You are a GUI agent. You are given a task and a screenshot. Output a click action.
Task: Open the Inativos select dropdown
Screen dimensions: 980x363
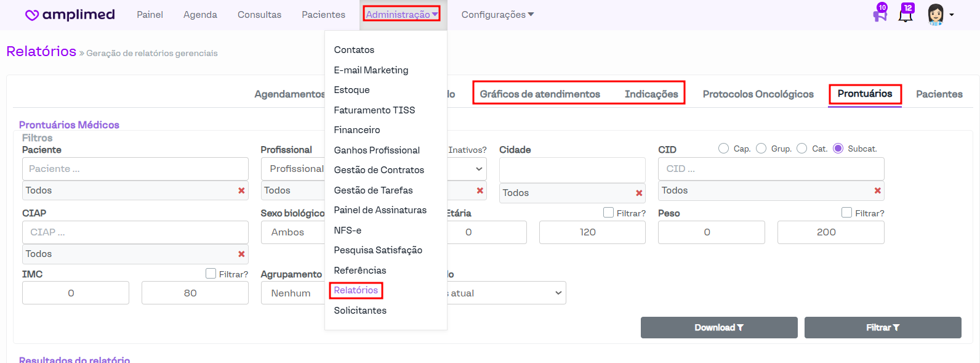point(468,169)
